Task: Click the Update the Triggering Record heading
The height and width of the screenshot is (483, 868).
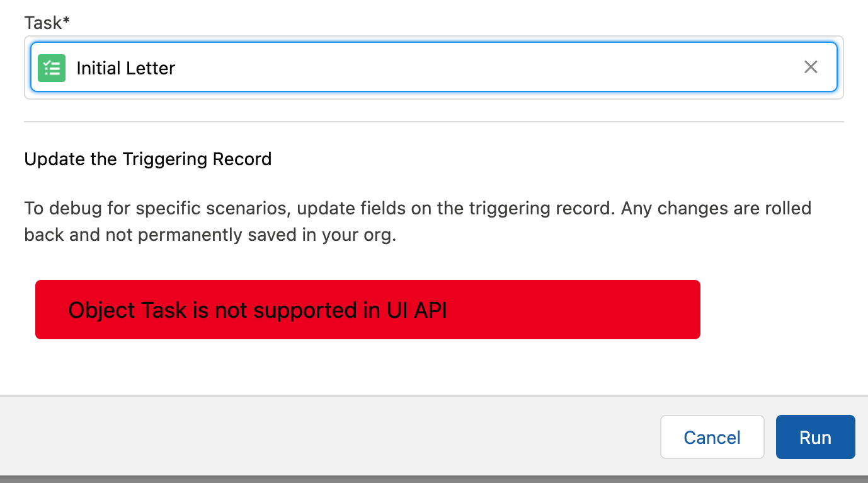Action: click(147, 159)
